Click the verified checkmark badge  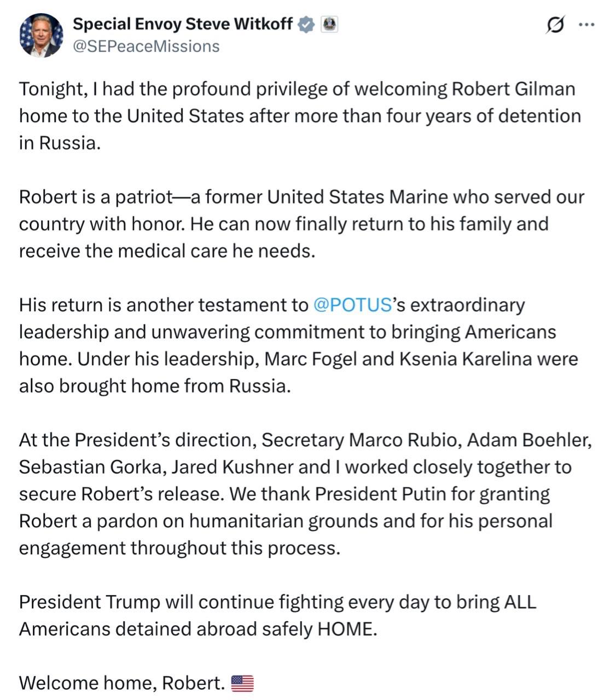pyautogui.click(x=306, y=25)
